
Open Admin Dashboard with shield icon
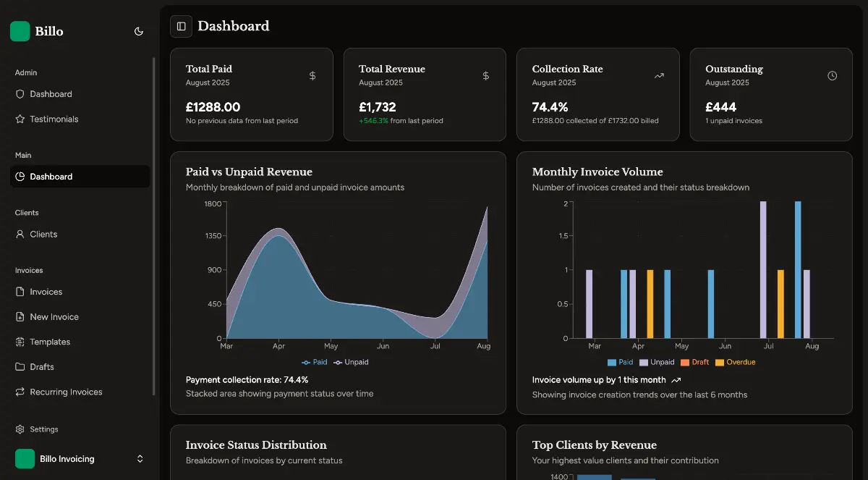(20, 94)
